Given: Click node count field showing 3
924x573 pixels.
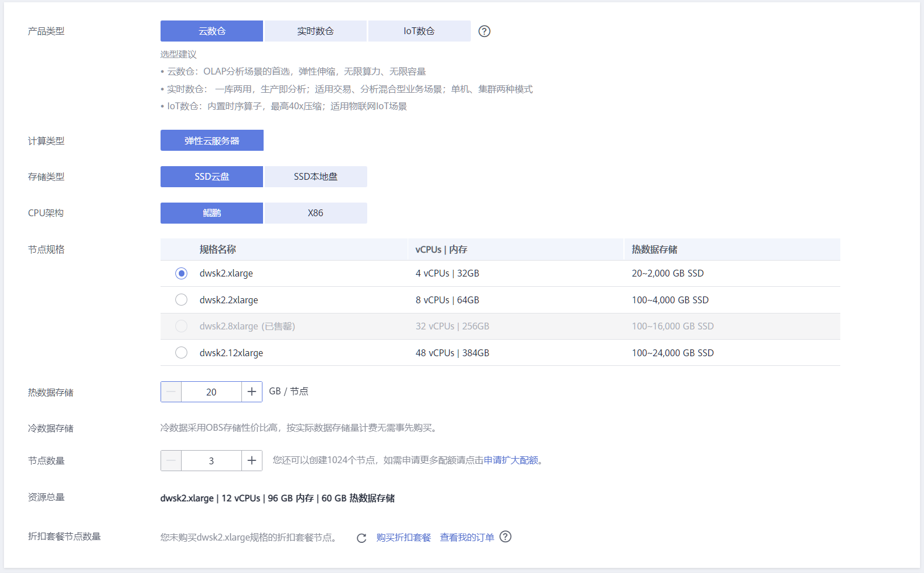Looking at the screenshot, I should point(211,460).
